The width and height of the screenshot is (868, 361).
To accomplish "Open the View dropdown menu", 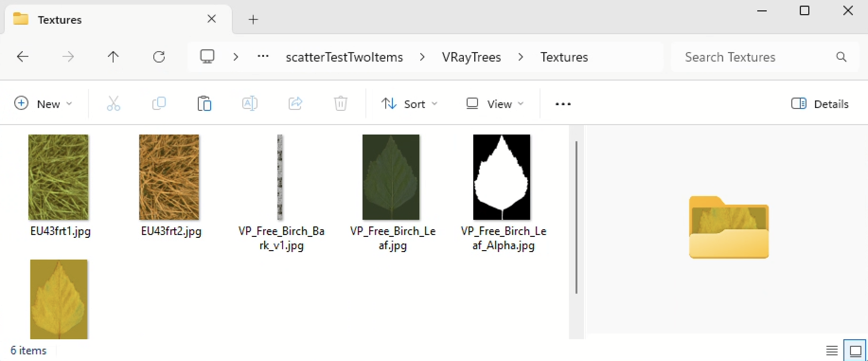I will (495, 104).
